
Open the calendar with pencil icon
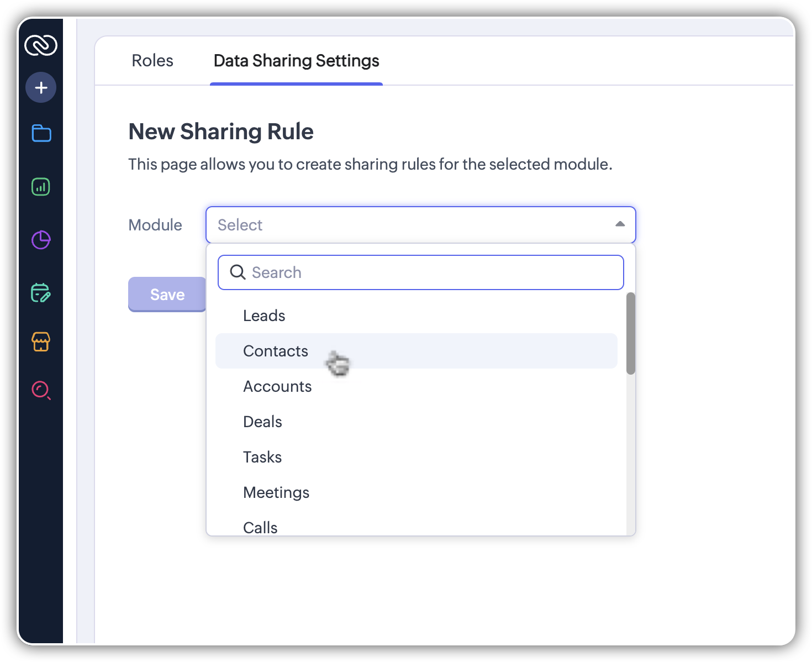coord(41,292)
